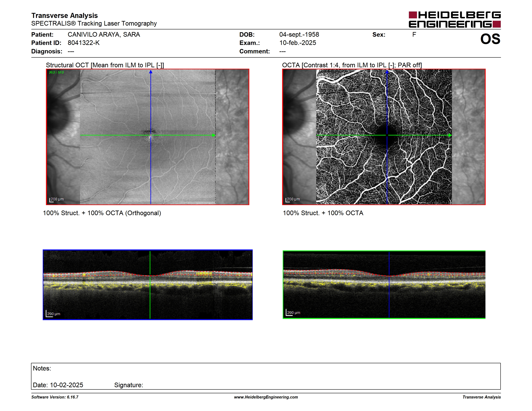Click the green-framed horizontal B-scan image
The height and width of the screenshot is (411, 532).
pyautogui.click(x=384, y=284)
